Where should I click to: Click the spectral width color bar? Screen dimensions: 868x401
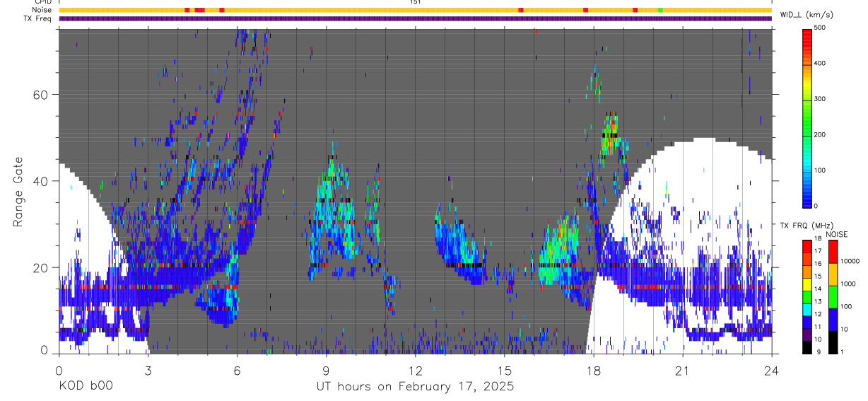click(x=808, y=117)
